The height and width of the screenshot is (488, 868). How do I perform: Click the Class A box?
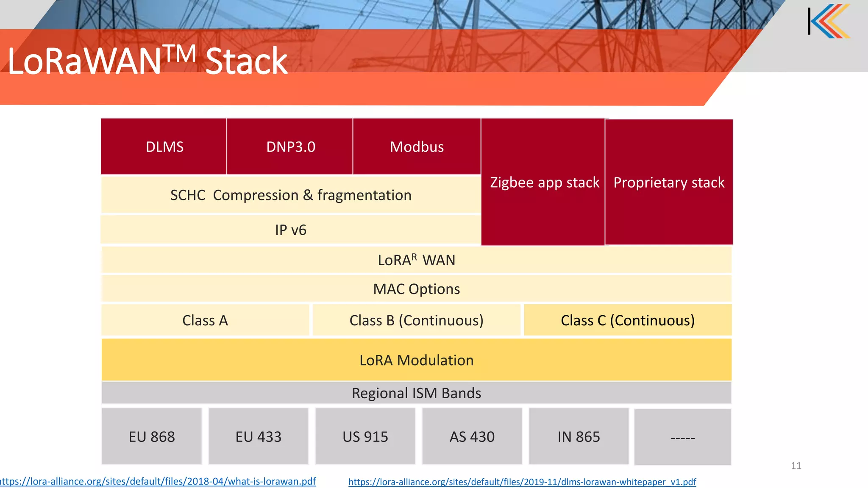click(x=205, y=320)
